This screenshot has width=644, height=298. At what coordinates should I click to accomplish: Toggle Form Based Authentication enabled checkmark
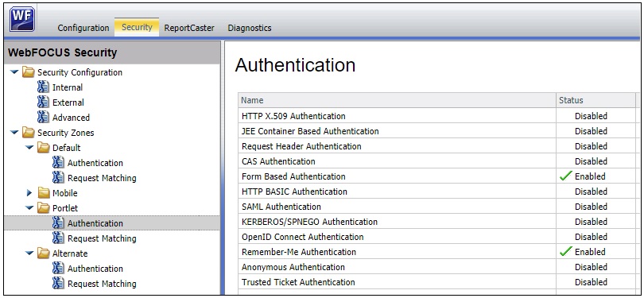click(x=566, y=176)
